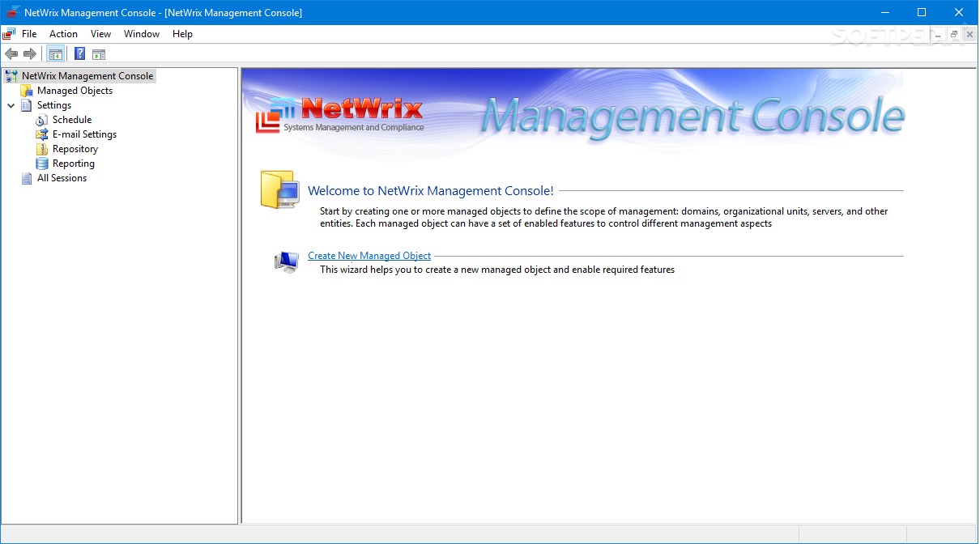Click the Welcome to NetWrix Management Console heading

point(431,191)
